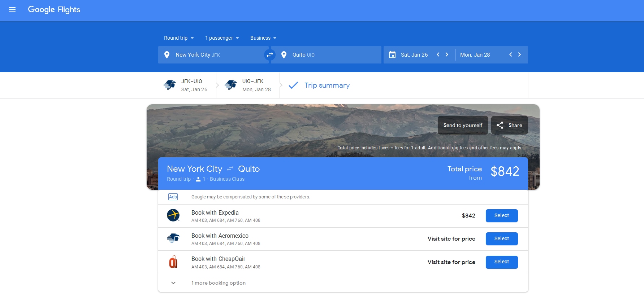Screen dimensions: 644x307
Task: Click the Book with Aeromexico text
Action: (220, 236)
